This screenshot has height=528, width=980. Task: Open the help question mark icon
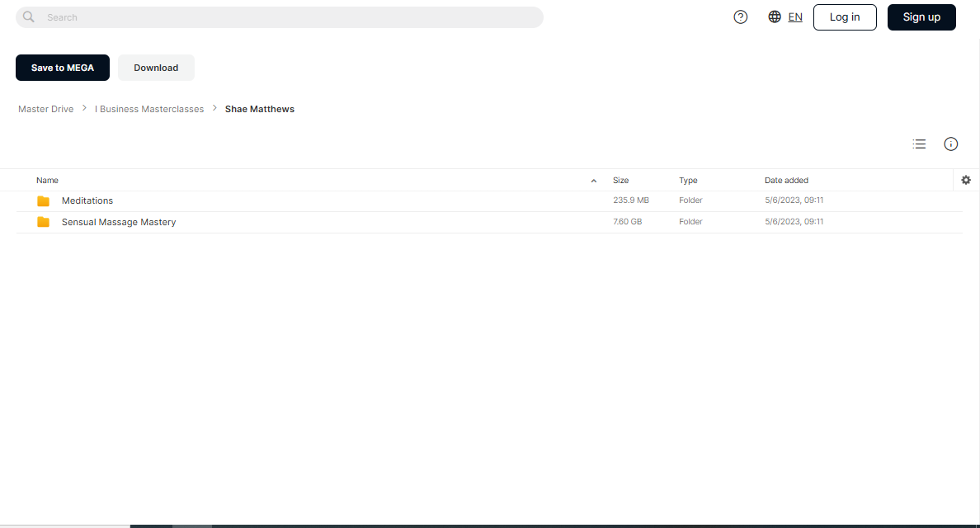point(741,16)
